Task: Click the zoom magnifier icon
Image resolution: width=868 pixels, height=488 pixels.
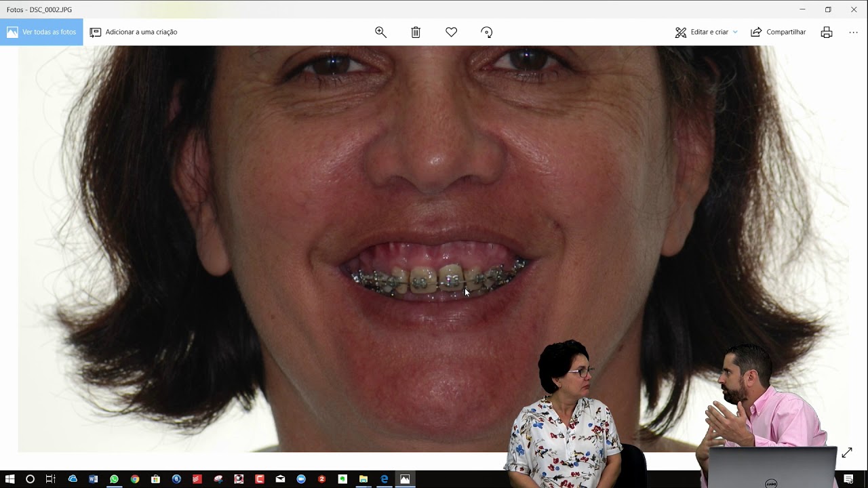Action: pyautogui.click(x=380, y=32)
